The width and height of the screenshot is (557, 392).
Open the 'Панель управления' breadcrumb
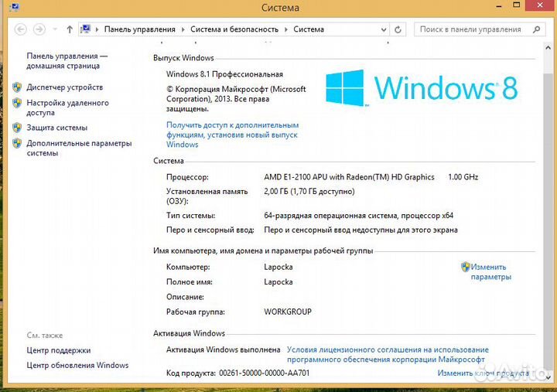click(139, 29)
